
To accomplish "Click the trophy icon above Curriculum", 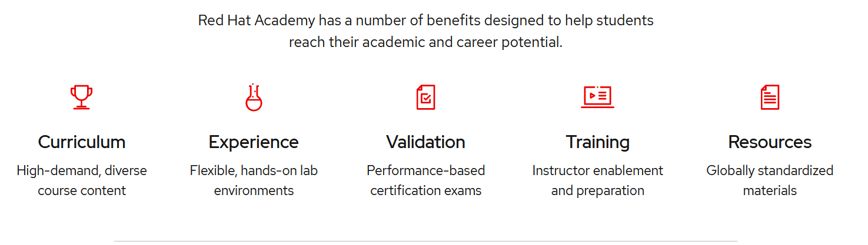I will coord(81,97).
